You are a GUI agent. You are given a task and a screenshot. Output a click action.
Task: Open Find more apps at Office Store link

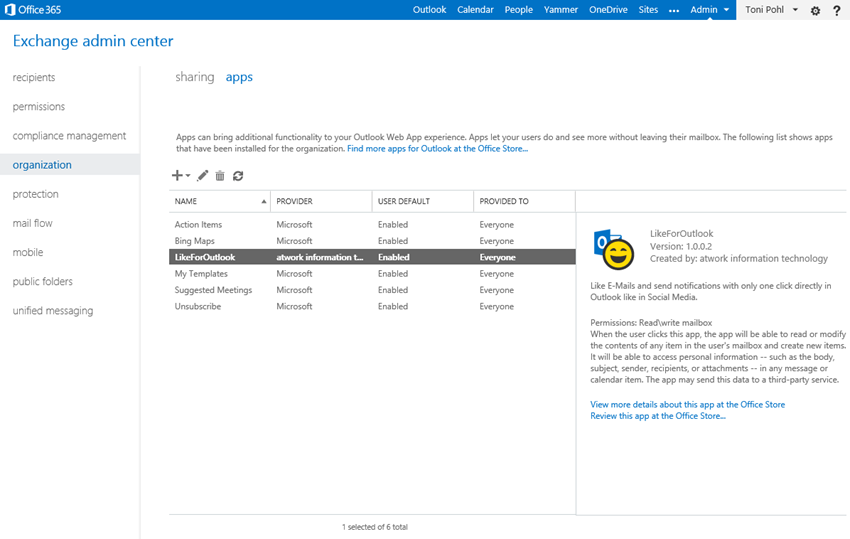pyautogui.click(x=437, y=148)
